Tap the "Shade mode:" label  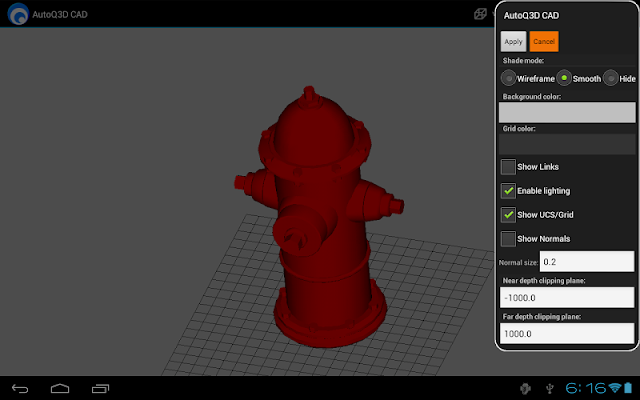[523, 61]
